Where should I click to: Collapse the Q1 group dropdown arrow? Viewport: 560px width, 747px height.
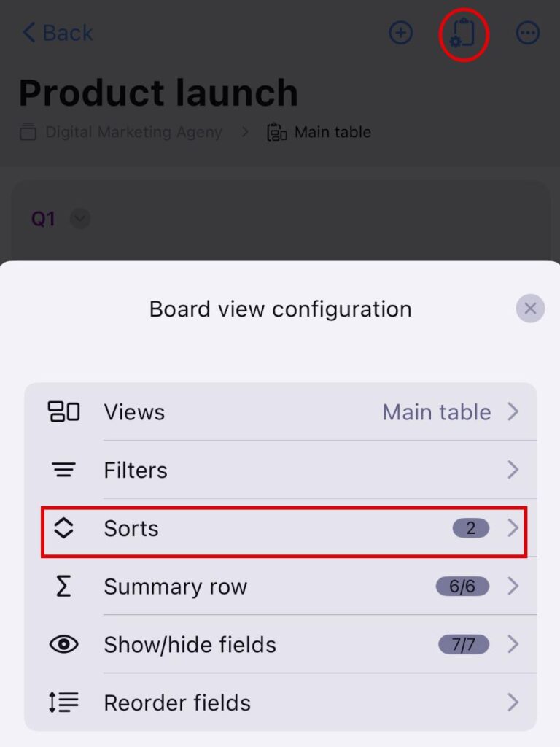coord(80,218)
